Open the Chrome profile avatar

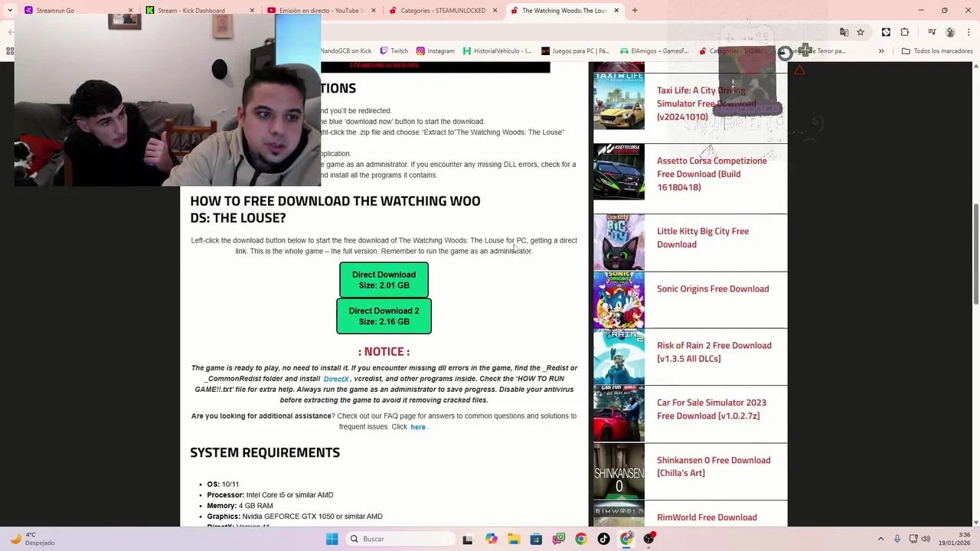(950, 32)
